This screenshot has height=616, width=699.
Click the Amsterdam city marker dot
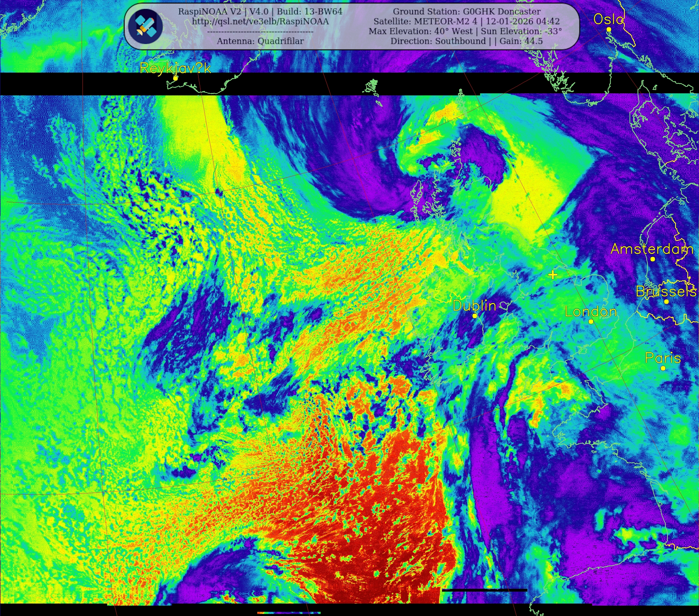[653, 259]
